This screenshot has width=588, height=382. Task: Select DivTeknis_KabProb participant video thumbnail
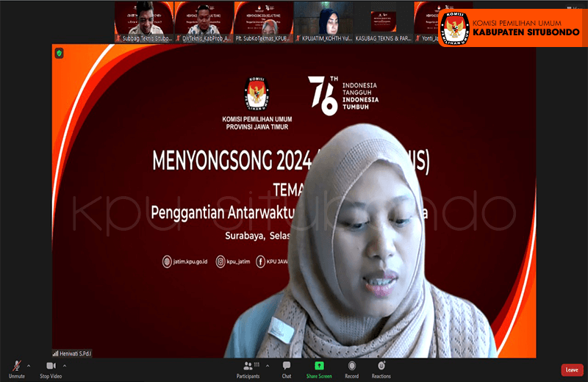point(203,21)
